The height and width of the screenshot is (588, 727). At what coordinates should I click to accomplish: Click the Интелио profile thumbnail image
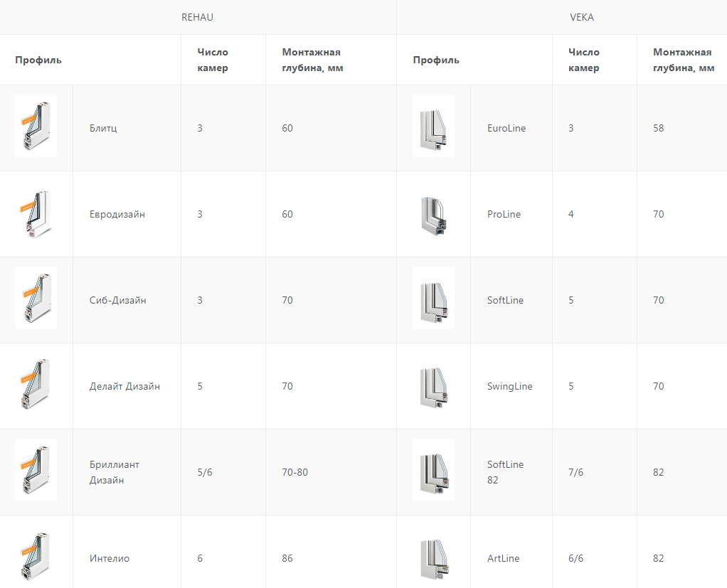coord(36,556)
